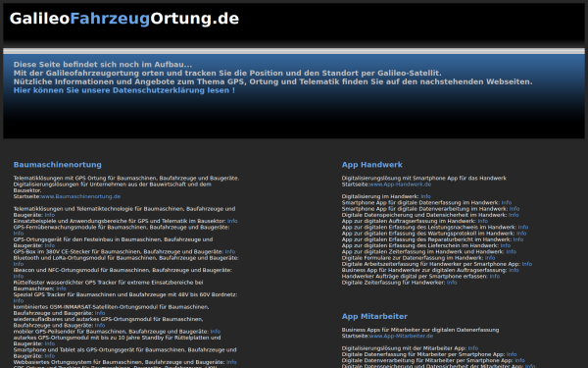Visit www.App-Handwerk.de start page link

400,184
